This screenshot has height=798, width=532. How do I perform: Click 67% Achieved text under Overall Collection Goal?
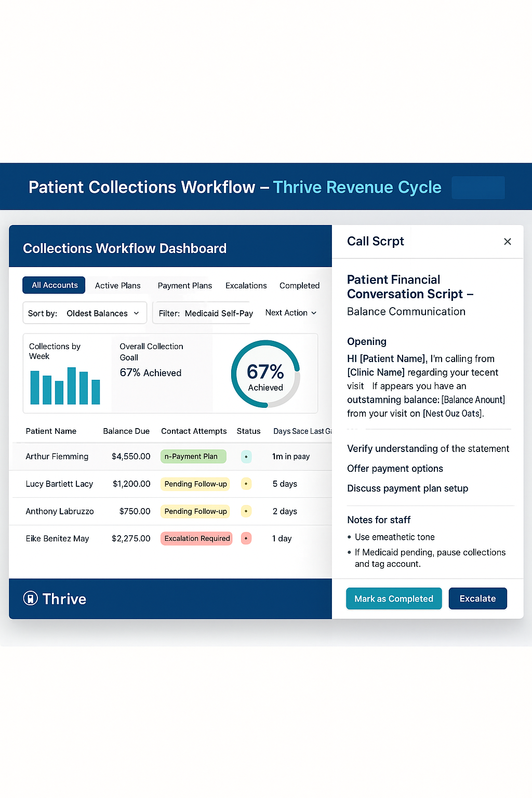click(x=151, y=373)
